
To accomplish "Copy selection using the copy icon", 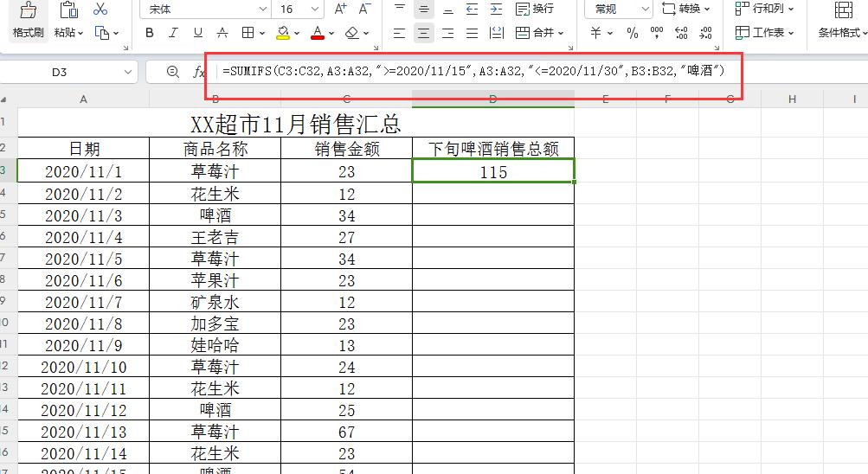I will 102,33.
